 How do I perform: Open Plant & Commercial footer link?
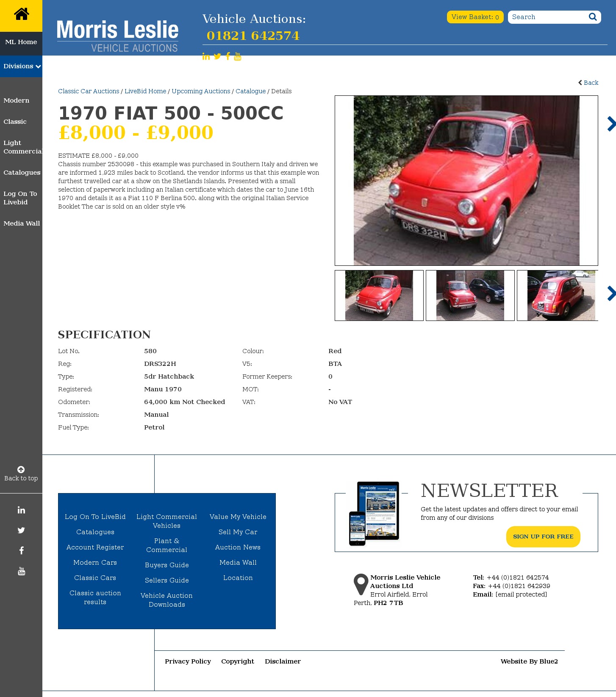tap(167, 545)
